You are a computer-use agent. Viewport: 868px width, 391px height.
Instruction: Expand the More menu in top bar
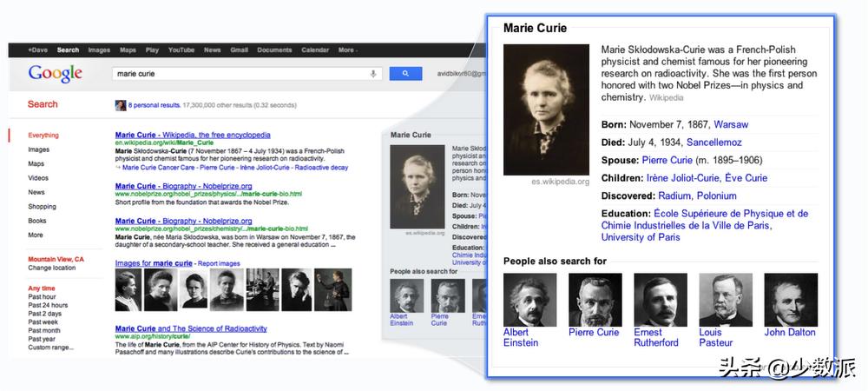tap(347, 50)
